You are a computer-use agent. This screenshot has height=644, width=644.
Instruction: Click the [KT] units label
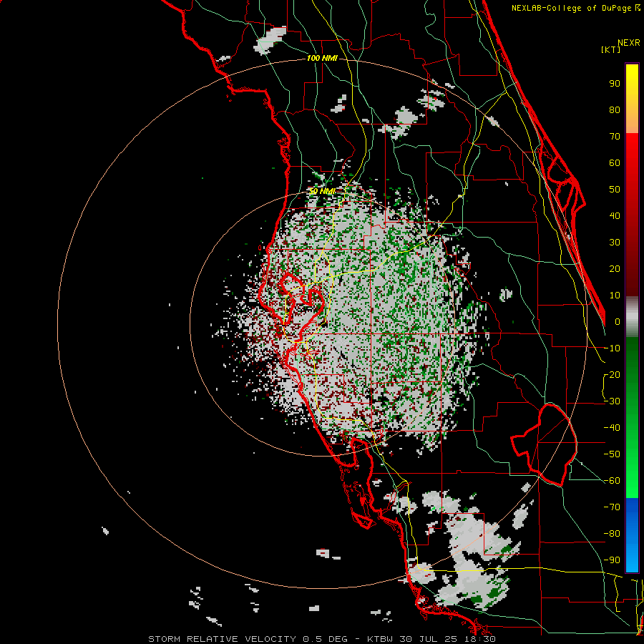click(610, 49)
